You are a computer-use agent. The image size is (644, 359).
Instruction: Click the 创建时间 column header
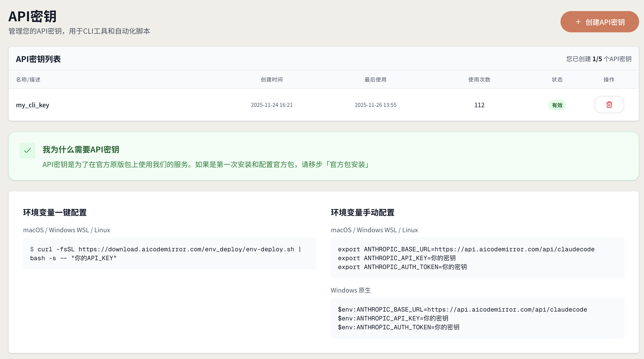(x=272, y=80)
